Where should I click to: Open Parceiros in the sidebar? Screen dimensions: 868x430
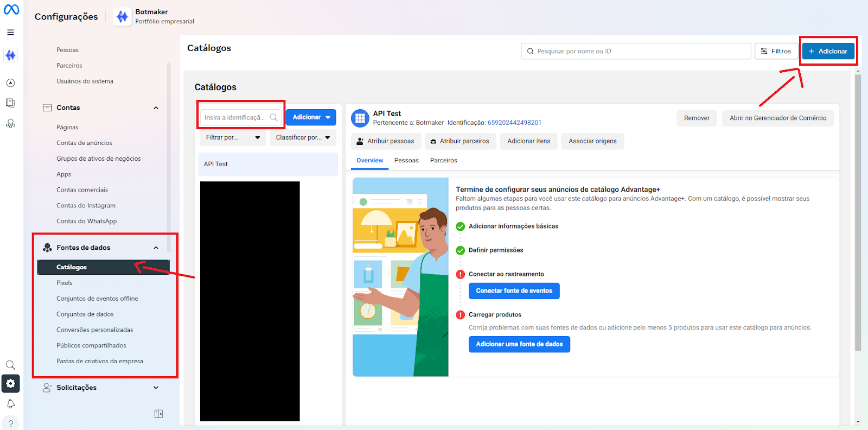point(69,66)
